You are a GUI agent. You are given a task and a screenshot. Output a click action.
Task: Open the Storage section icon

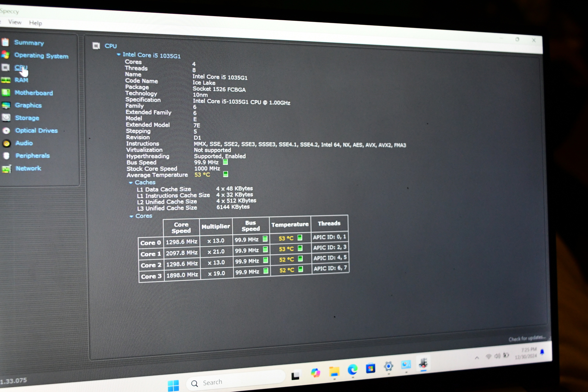point(6,118)
